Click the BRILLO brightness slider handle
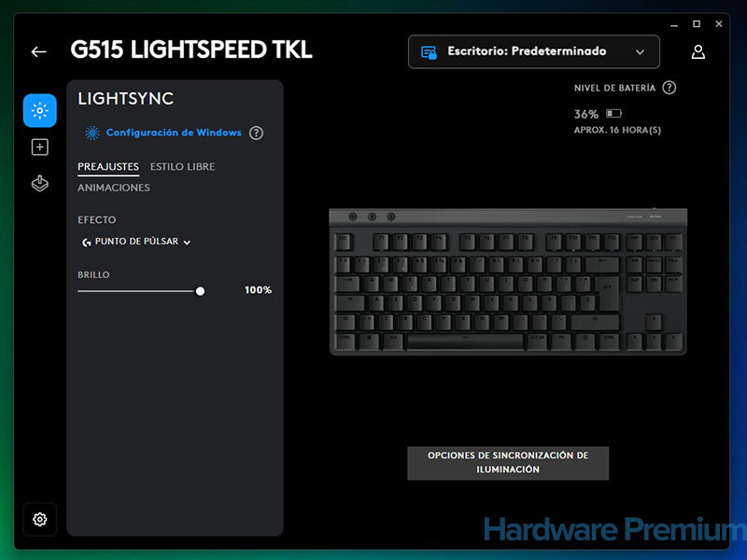Image resolution: width=747 pixels, height=560 pixels. pos(200,291)
